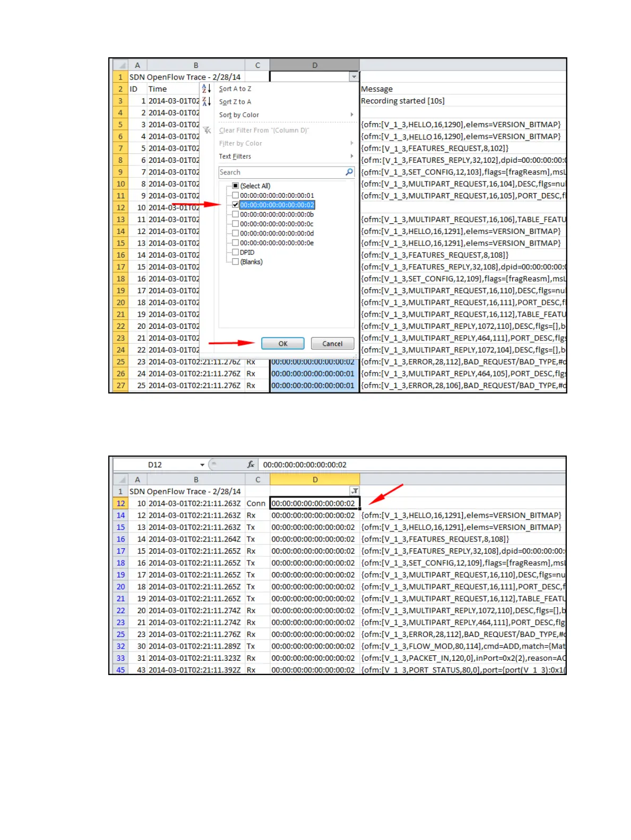Click timestamp 2014-03-01T02:21:11.392Z cell
Viewport: 631px width, 840px height.
click(x=196, y=670)
